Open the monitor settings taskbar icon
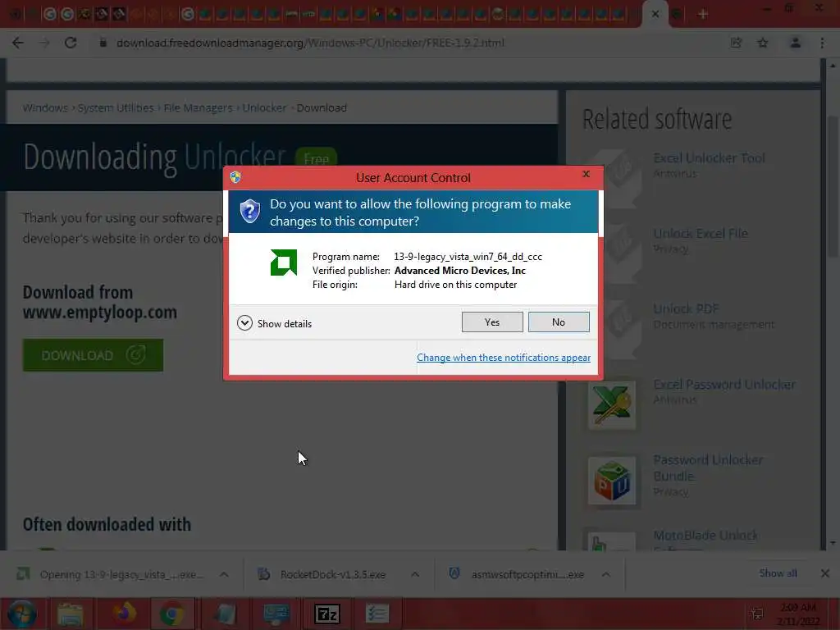 [276, 614]
